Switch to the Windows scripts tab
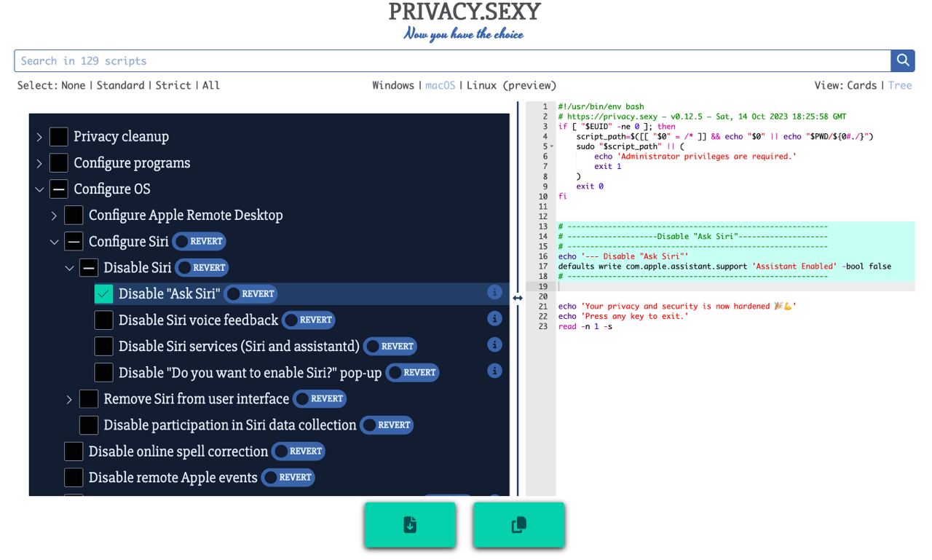 click(x=393, y=85)
